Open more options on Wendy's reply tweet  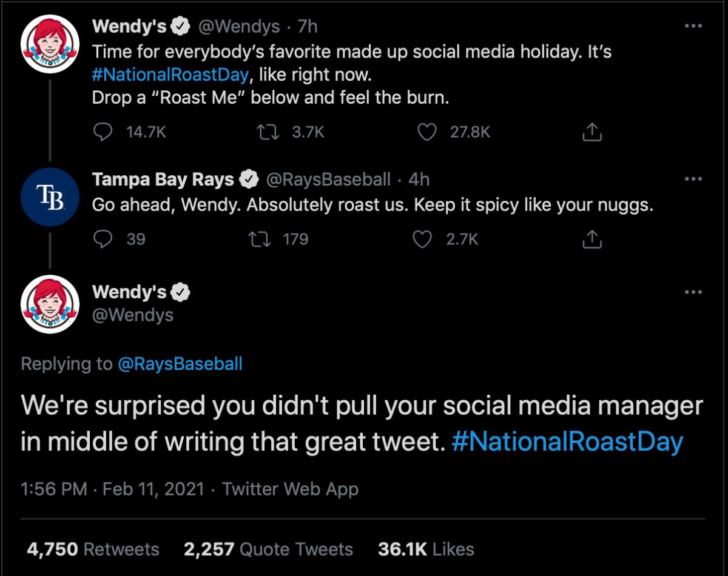692,292
